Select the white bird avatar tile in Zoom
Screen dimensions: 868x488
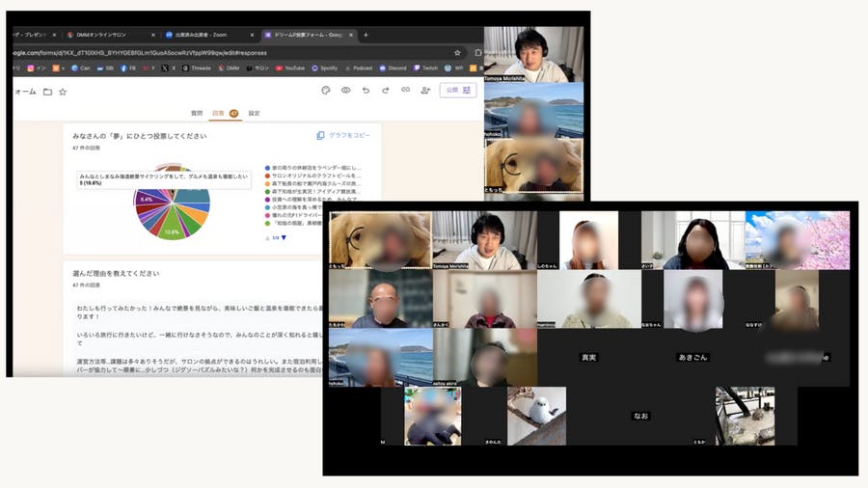click(x=536, y=416)
